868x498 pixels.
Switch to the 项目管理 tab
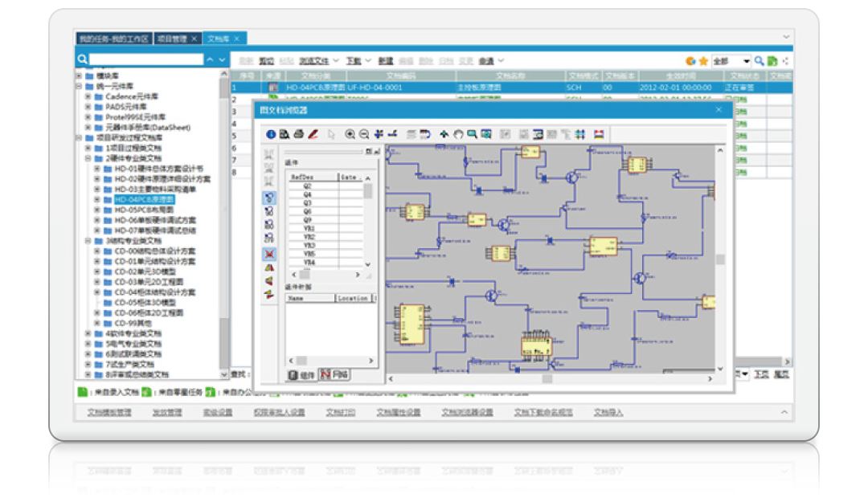click(x=173, y=39)
